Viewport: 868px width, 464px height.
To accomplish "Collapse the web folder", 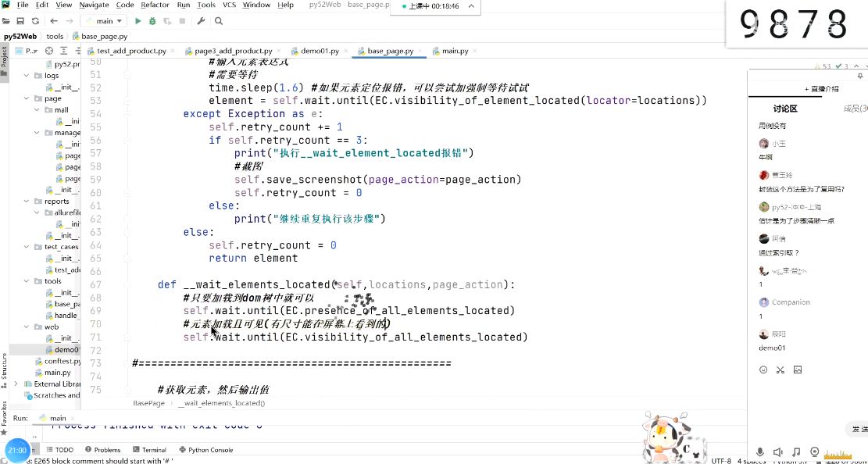I will 26,327.
